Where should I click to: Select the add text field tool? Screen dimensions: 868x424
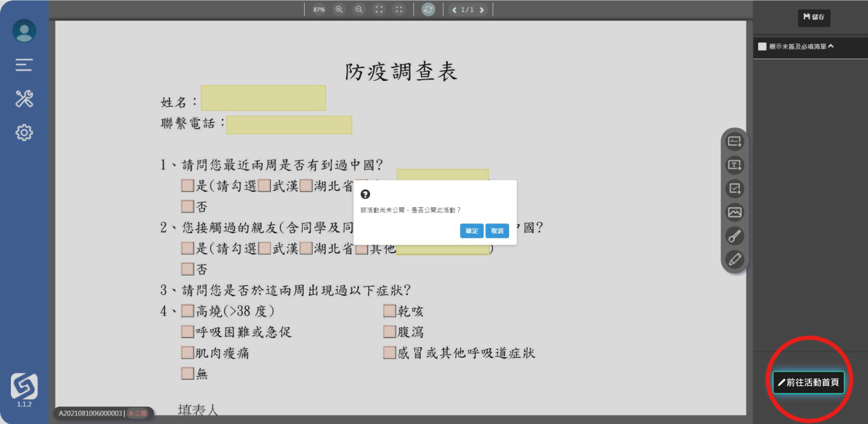click(x=734, y=165)
